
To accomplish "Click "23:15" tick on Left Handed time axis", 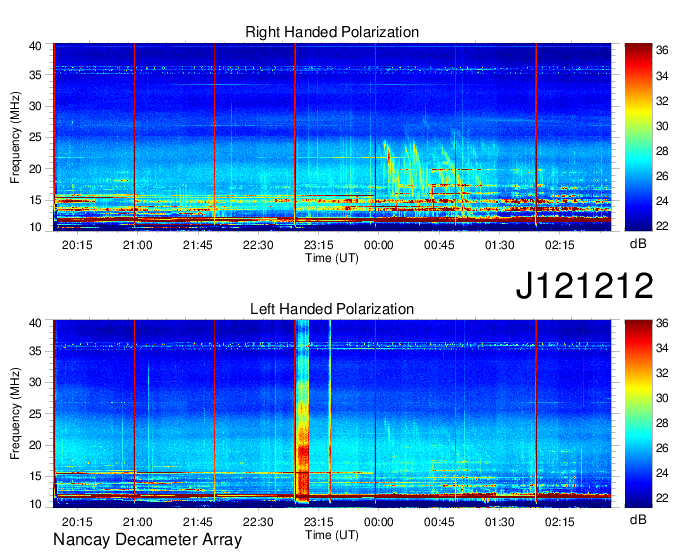I will pyautogui.click(x=318, y=522).
